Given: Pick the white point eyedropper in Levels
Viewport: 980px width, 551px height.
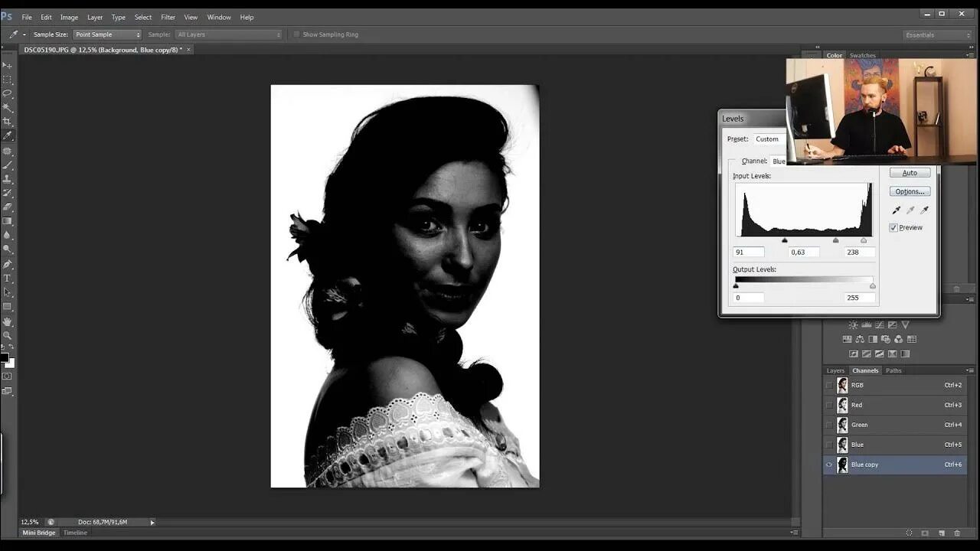Looking at the screenshot, I should (924, 210).
